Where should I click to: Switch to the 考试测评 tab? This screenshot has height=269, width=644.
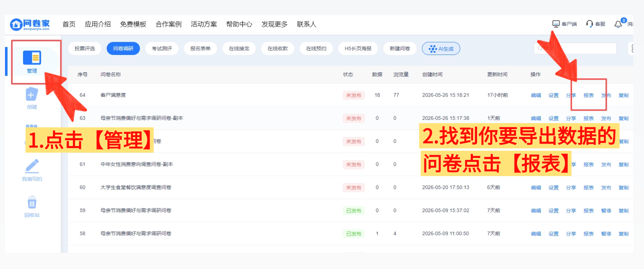tap(162, 48)
